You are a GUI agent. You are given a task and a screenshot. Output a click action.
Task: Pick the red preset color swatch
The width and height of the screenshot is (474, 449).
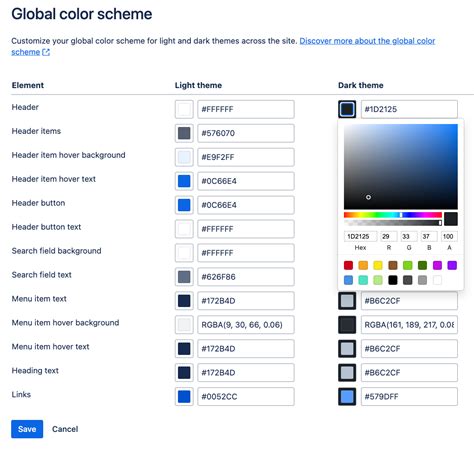(348, 265)
